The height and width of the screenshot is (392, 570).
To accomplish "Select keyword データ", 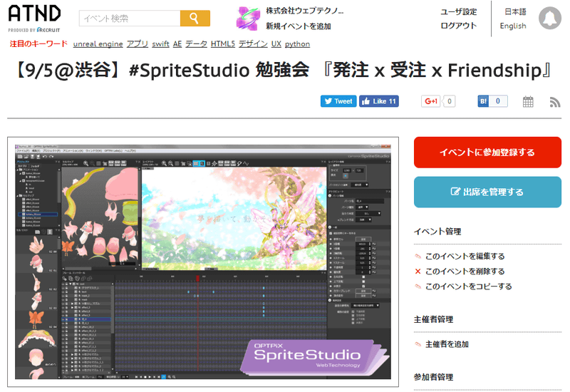I will [x=197, y=44].
